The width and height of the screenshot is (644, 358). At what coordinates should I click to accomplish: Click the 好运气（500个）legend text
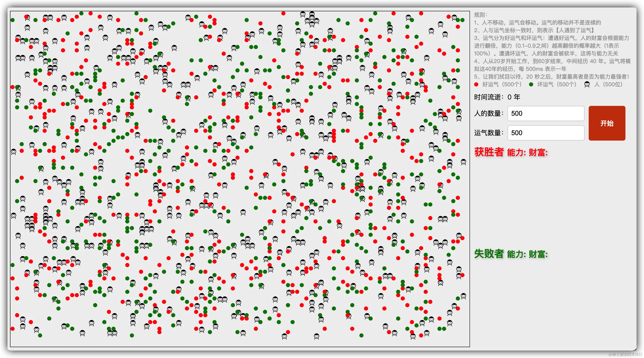pos(502,85)
